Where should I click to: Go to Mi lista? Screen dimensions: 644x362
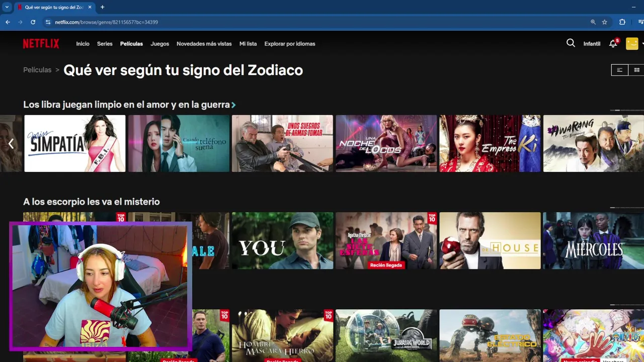coord(248,44)
